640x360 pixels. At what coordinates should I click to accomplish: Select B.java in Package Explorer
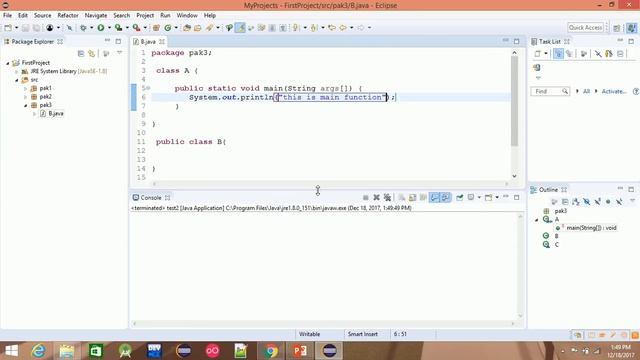point(56,113)
